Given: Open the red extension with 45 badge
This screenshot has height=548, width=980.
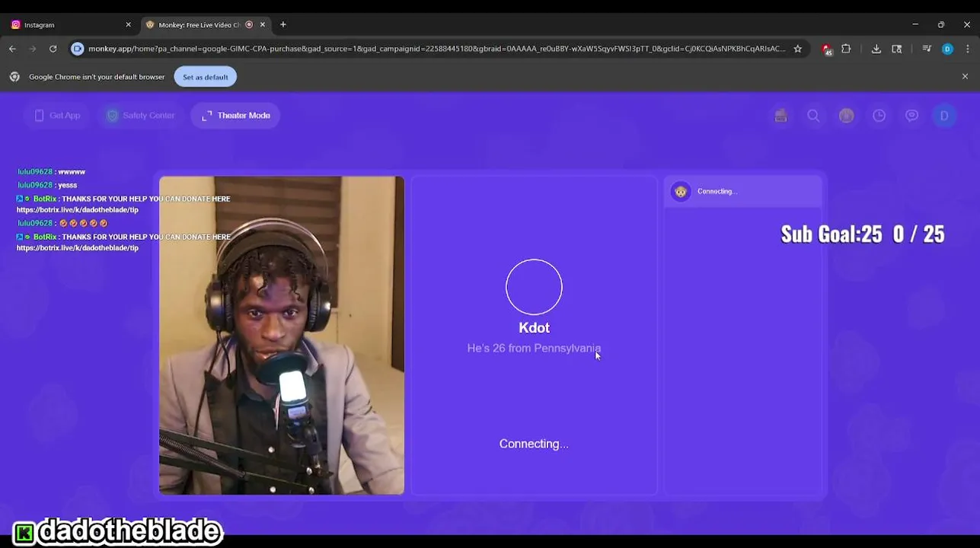Looking at the screenshot, I should (x=826, y=49).
